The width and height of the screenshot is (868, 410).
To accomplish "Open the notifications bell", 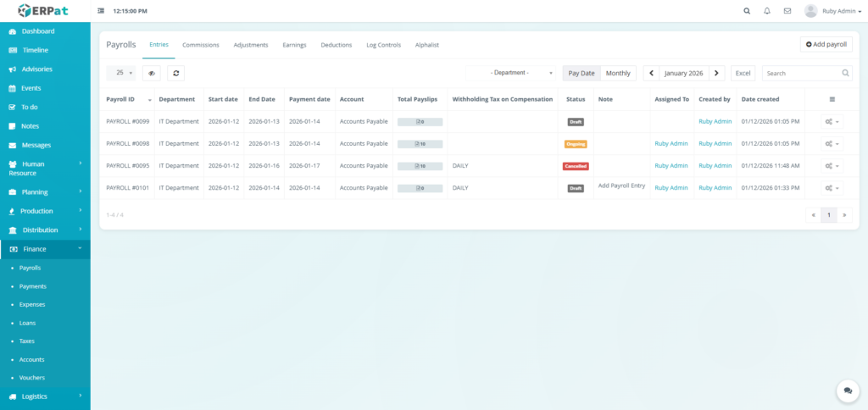I will (x=767, y=11).
